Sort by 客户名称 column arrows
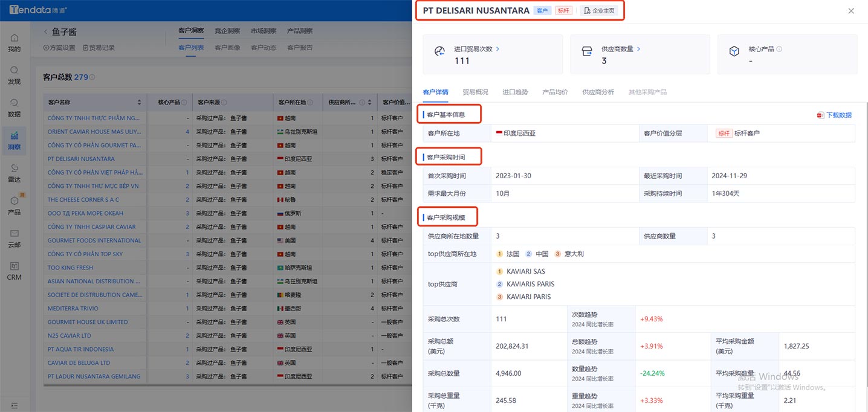The height and width of the screenshot is (412, 868). point(140,102)
